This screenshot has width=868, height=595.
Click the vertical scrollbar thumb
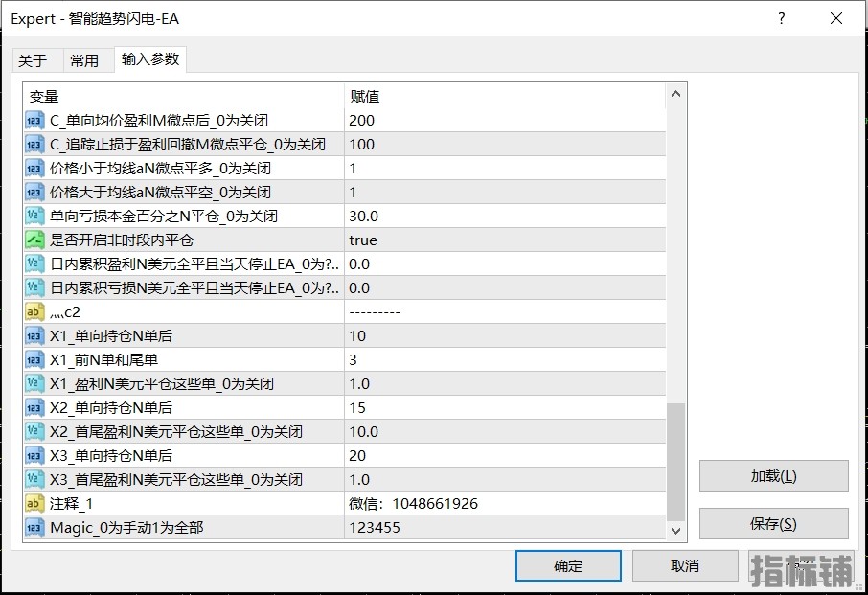tap(675, 462)
